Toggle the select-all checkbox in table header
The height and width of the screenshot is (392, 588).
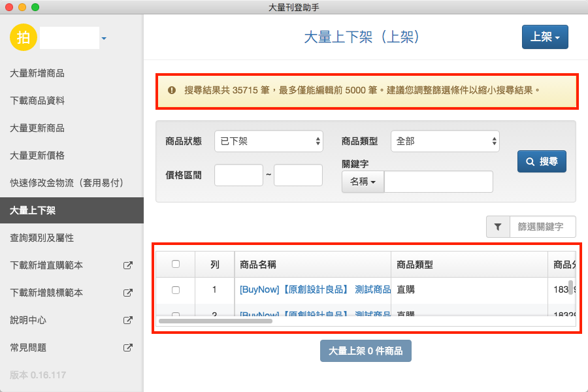175,264
